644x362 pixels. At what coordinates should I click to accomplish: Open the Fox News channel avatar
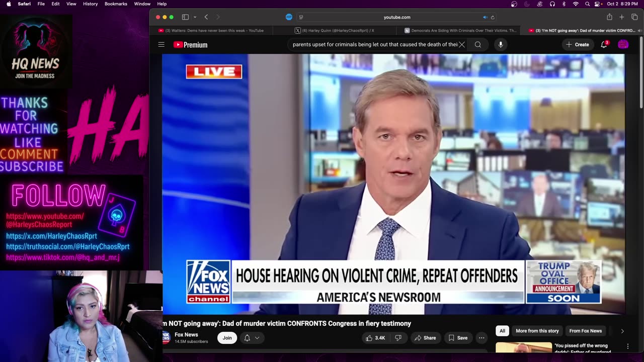(x=166, y=337)
